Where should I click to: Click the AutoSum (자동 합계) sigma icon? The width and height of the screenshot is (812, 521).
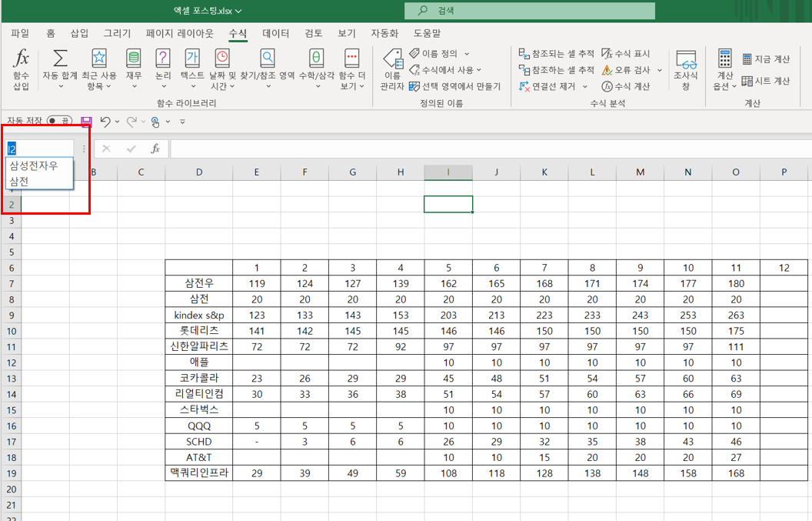click(x=60, y=58)
